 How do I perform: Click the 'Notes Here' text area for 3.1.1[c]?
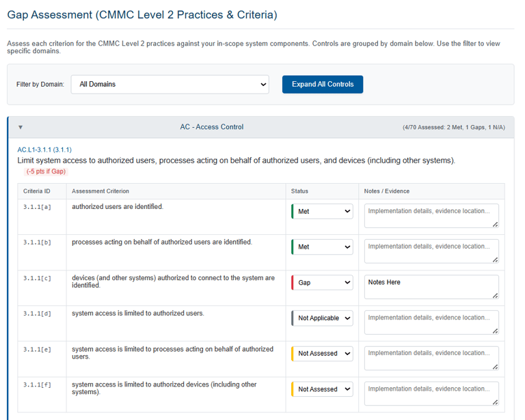pyautogui.click(x=431, y=286)
